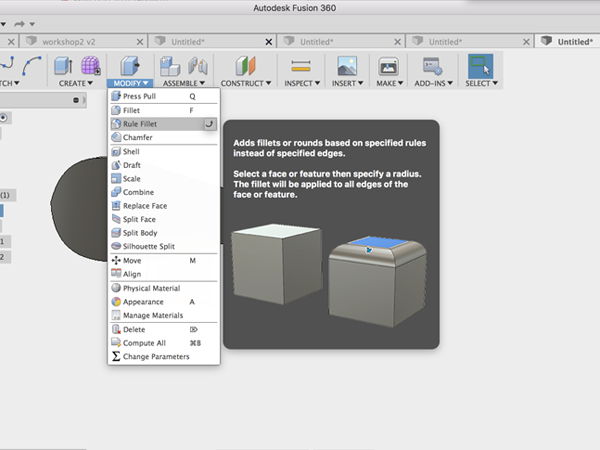Open the ADD-INS dropdown
Screen dimensions: 600x450
tap(434, 83)
